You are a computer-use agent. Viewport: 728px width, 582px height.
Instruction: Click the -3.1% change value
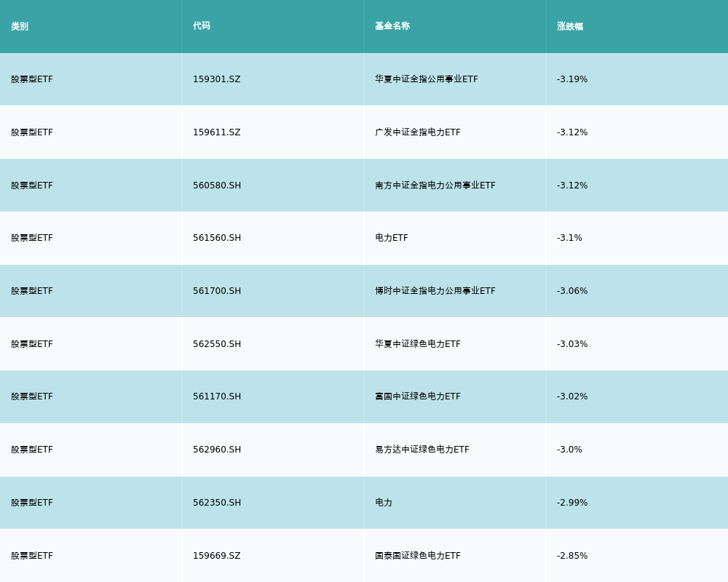point(569,238)
